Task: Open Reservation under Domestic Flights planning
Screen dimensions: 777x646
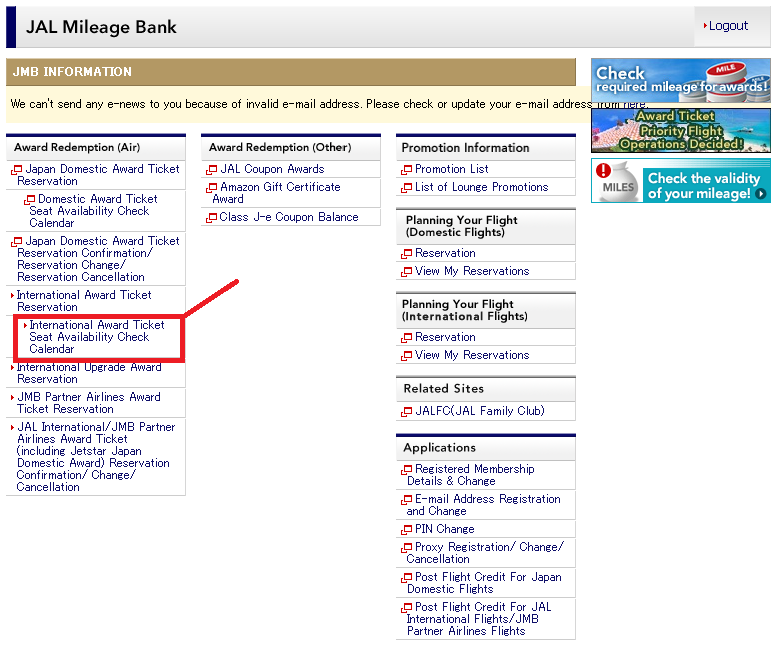Action: (x=445, y=253)
